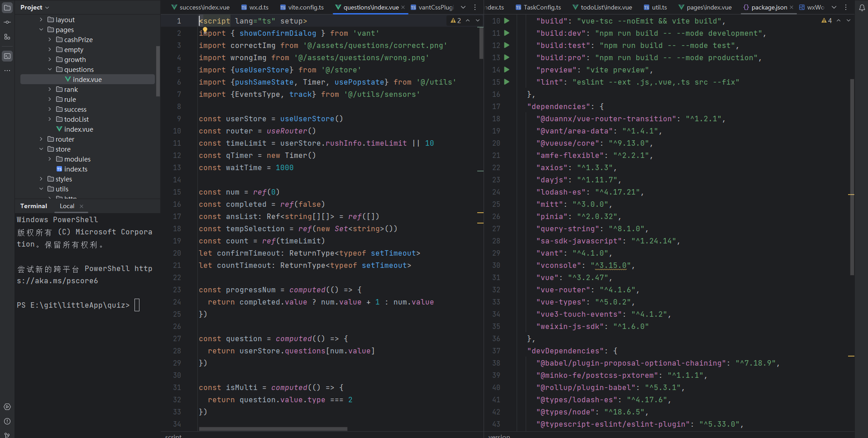Image resolution: width=868 pixels, height=438 pixels.
Task: Run the "build" script from gutter
Action: [x=507, y=21]
